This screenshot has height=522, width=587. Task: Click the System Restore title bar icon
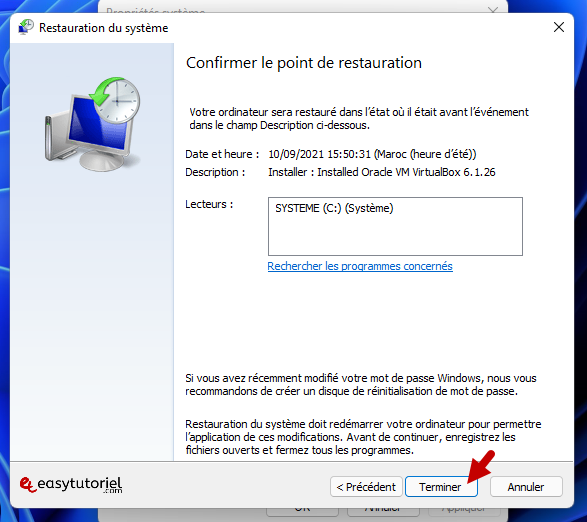point(26,27)
